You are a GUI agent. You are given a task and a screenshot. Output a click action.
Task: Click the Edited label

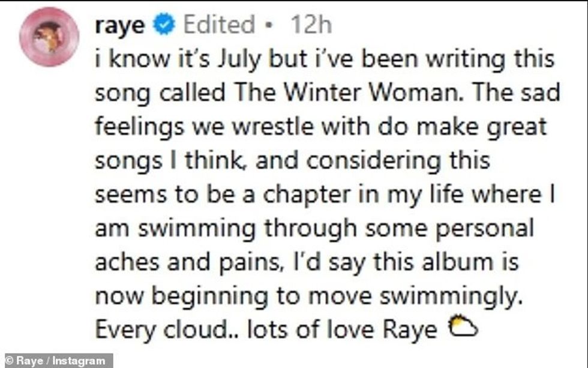(x=219, y=25)
